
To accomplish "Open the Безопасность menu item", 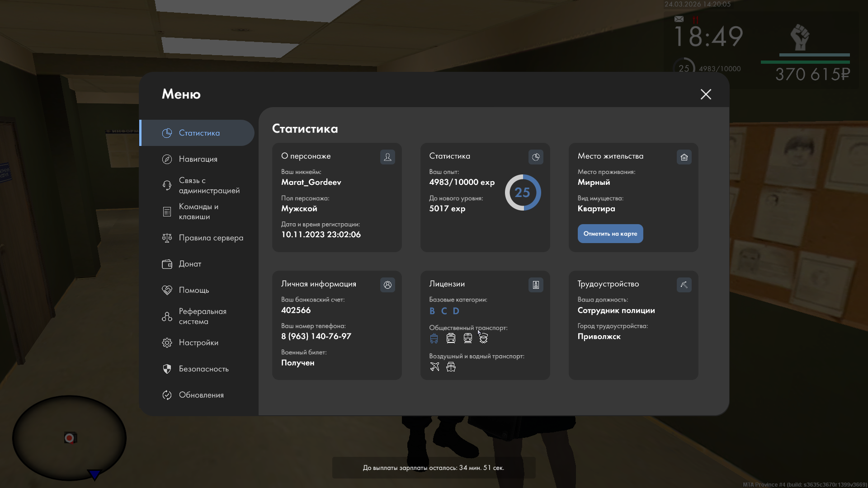I will click(x=203, y=369).
